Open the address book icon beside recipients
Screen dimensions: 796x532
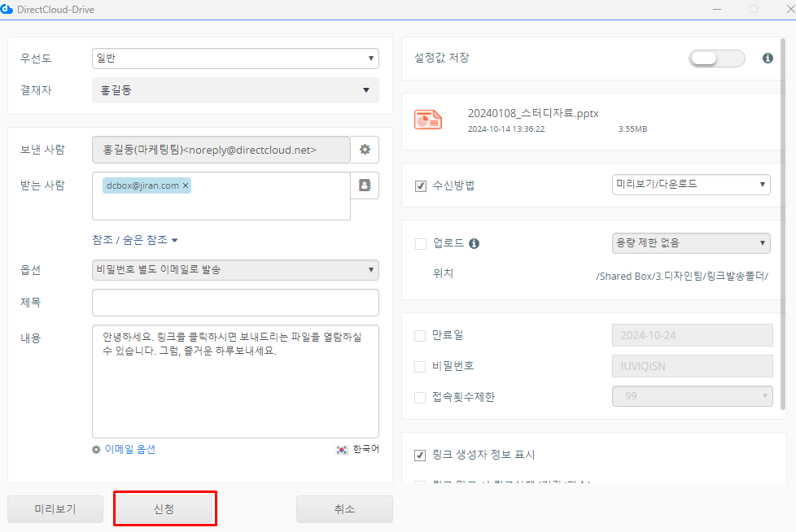[365, 185]
